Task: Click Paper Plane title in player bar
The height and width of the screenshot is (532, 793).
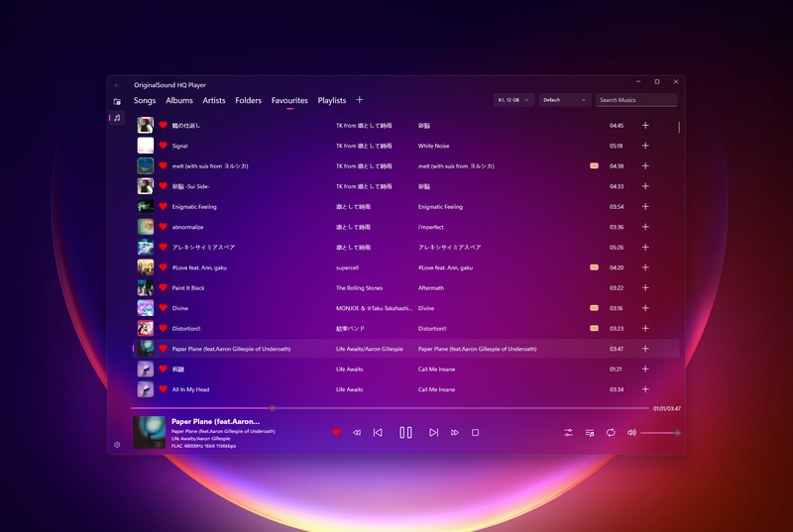Action: coord(215,421)
